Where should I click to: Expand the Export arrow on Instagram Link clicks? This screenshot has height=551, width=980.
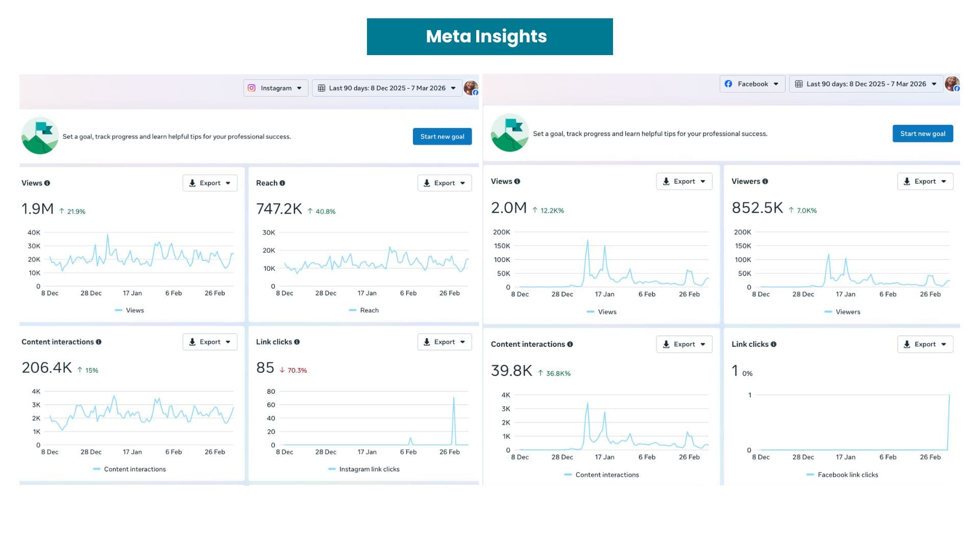462,342
